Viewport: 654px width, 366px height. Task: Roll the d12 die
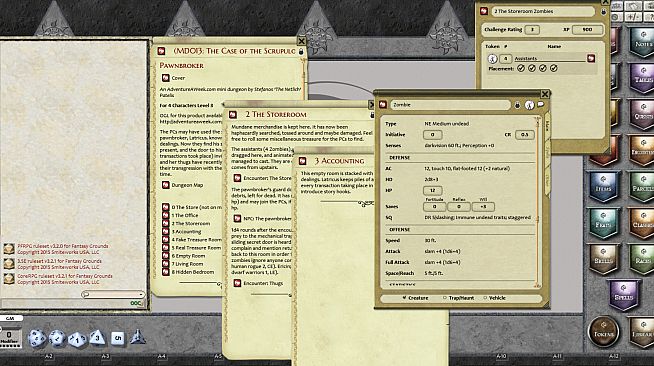[x=57, y=338]
